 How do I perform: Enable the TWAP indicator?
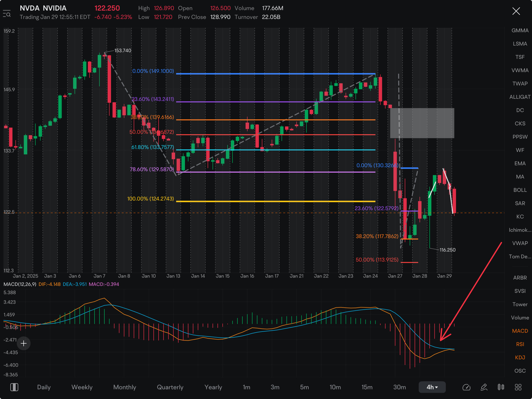click(x=520, y=84)
